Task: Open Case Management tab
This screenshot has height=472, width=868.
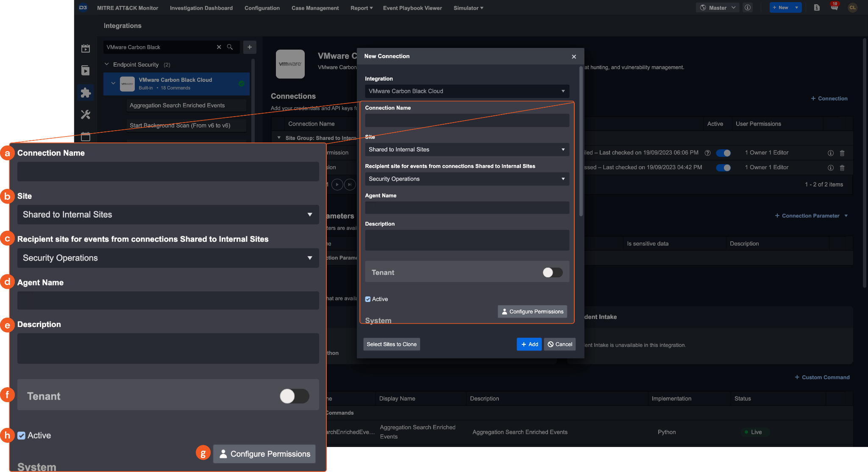Action: 315,8
